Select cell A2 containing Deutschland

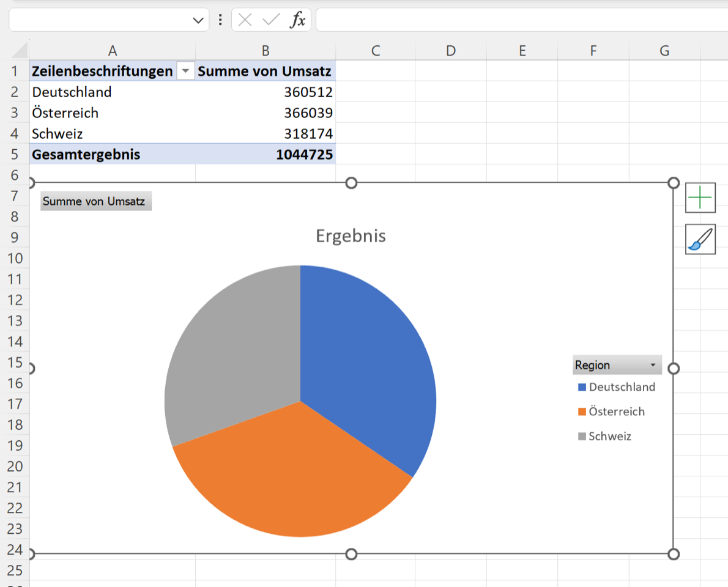(113, 92)
